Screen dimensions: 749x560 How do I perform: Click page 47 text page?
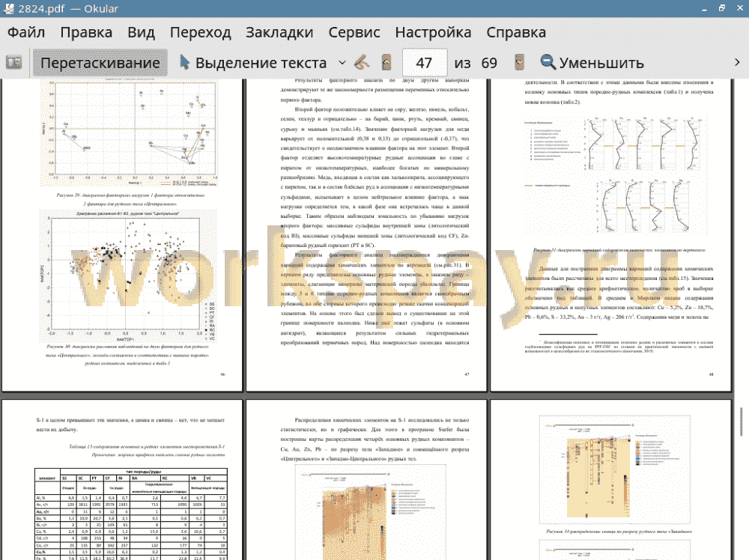point(366,235)
